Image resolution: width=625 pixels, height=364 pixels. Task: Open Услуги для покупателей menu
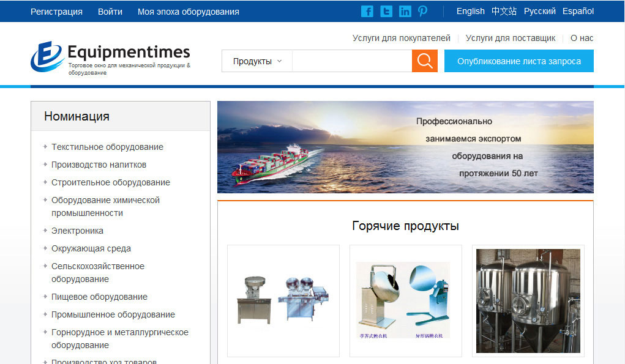coord(401,38)
